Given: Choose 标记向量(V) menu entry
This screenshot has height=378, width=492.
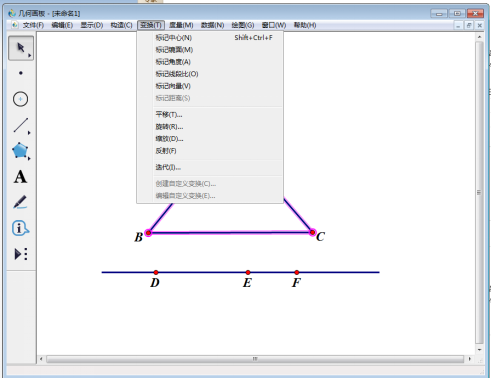Looking at the screenshot, I should click(x=210, y=86).
